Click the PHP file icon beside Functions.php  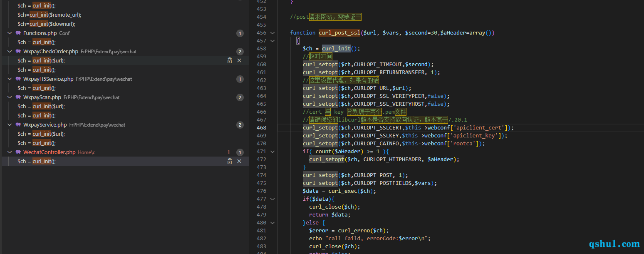18,33
